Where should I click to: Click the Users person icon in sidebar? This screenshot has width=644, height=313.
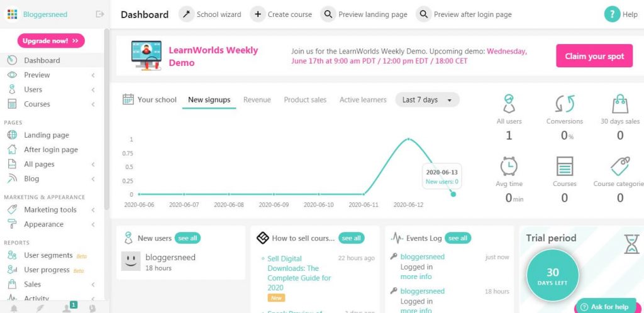click(x=13, y=89)
